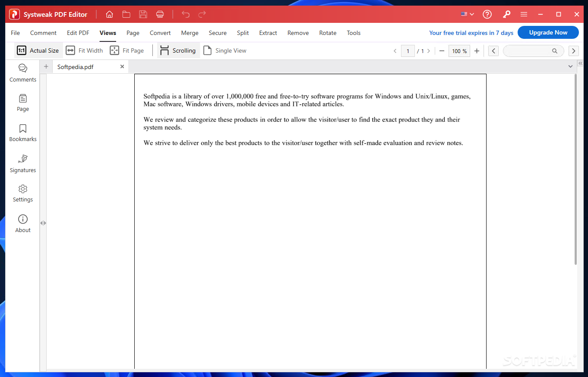Open the hamburger menu in title bar
588x377 pixels.
coord(524,14)
